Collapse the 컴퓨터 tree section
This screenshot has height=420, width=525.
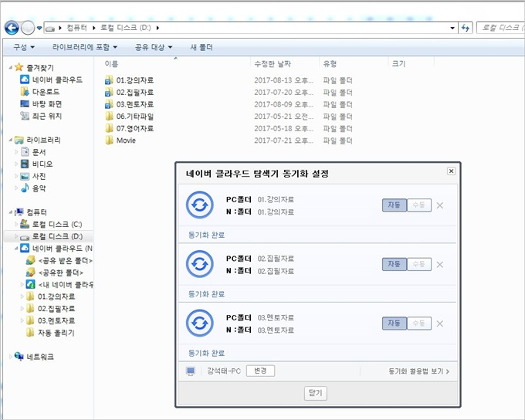[x=10, y=212]
